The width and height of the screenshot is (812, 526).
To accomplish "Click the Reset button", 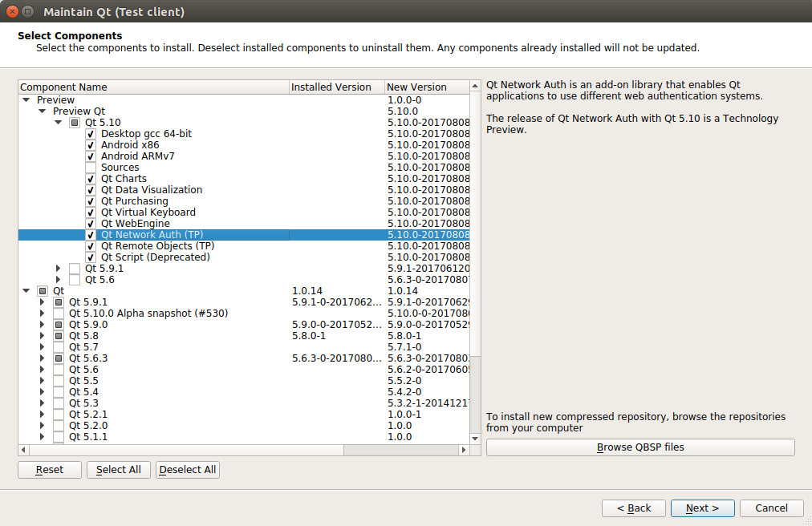I will coord(50,469).
